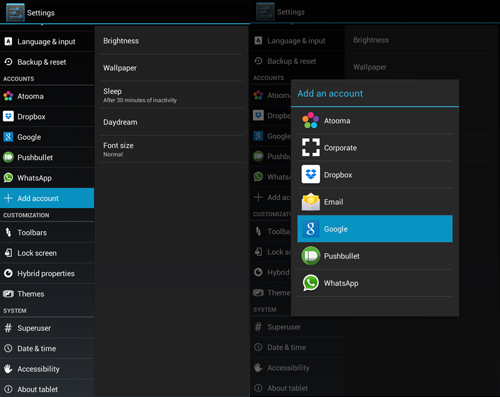Click Lock screen label in left sidebar
Screen dimensions: 500x397
37,253
